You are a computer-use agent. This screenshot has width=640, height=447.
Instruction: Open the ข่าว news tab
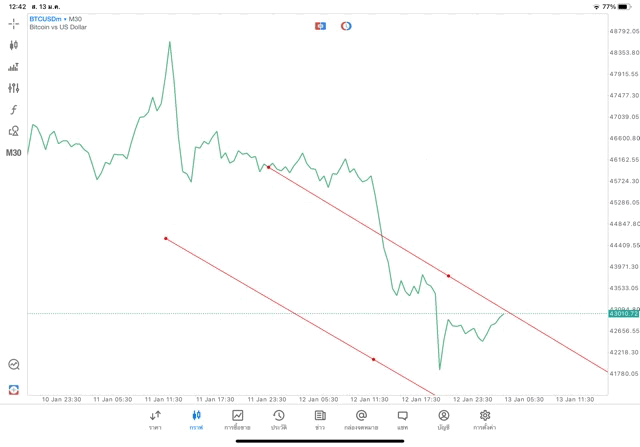point(319,419)
